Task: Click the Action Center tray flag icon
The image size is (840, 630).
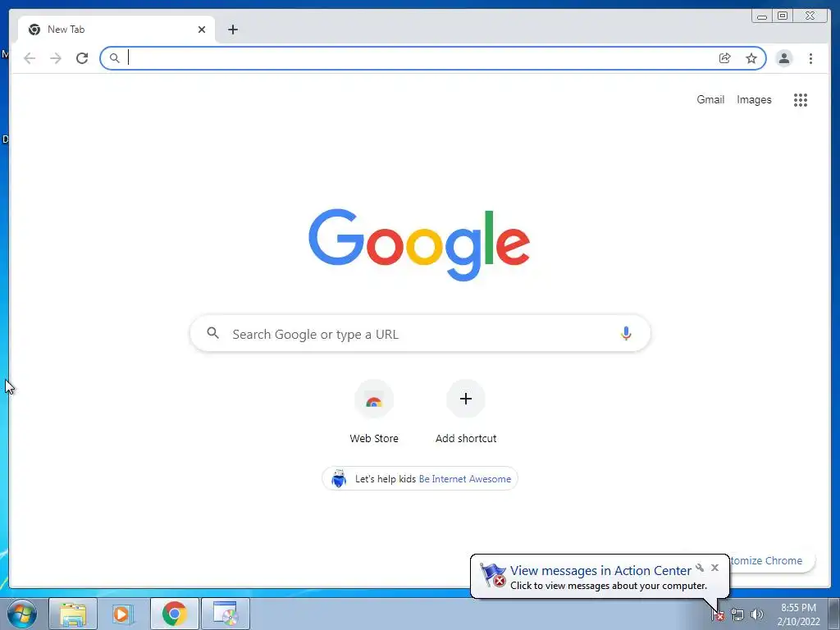Action: coord(718,615)
